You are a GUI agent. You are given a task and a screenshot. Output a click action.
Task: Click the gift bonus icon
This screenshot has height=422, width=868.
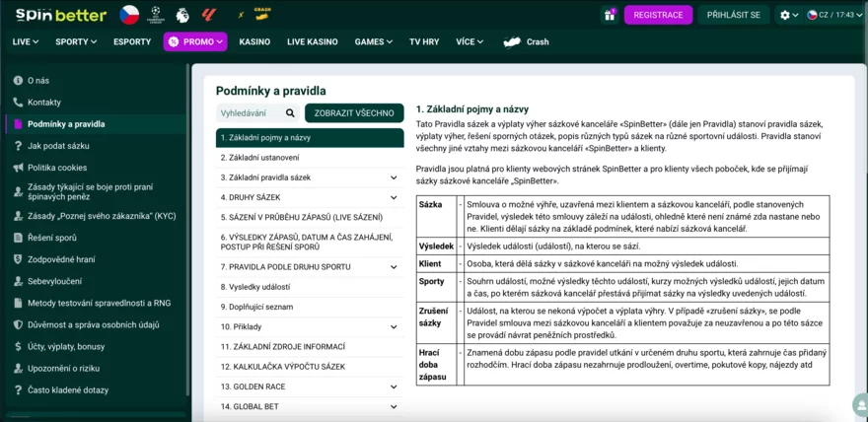(x=610, y=15)
